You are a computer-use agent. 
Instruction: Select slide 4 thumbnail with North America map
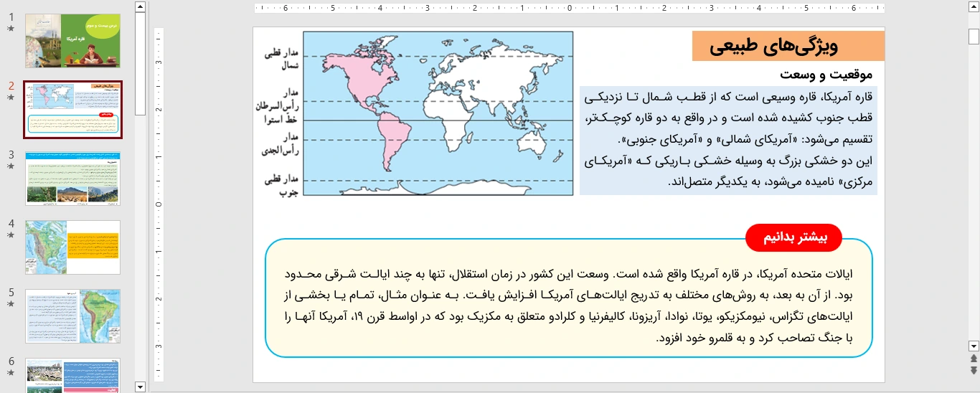click(x=72, y=247)
